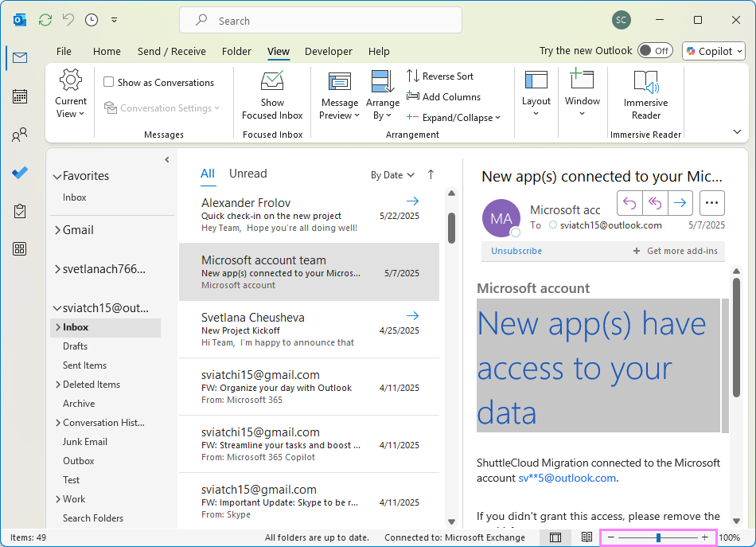This screenshot has width=756, height=547.
Task: Open More Apps grid icon in navigation
Action: pyautogui.click(x=20, y=249)
